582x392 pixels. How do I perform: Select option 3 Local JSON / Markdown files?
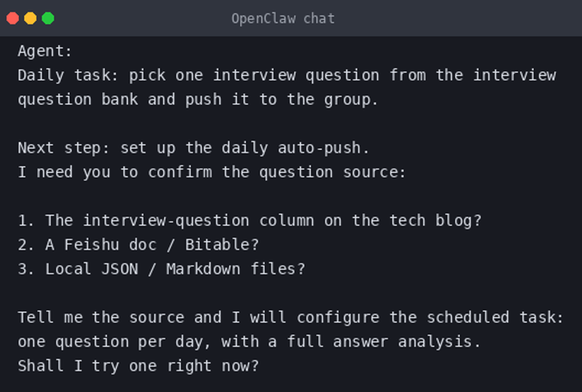[161, 269]
